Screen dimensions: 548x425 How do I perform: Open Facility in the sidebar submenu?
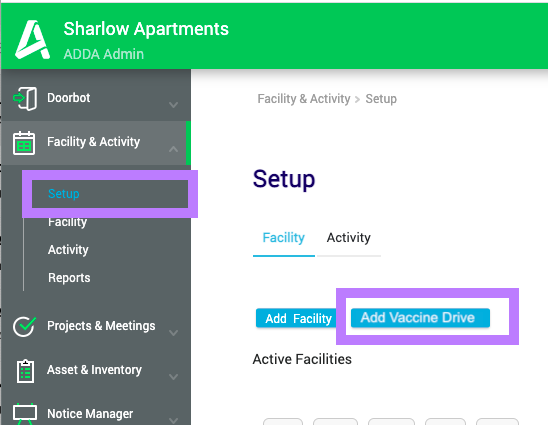pyautogui.click(x=67, y=222)
